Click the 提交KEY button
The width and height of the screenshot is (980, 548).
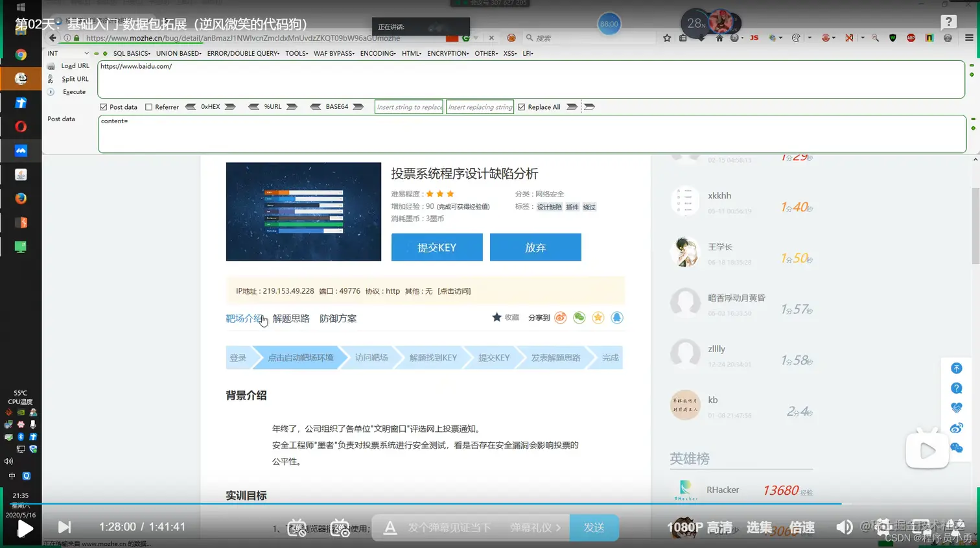click(x=437, y=247)
